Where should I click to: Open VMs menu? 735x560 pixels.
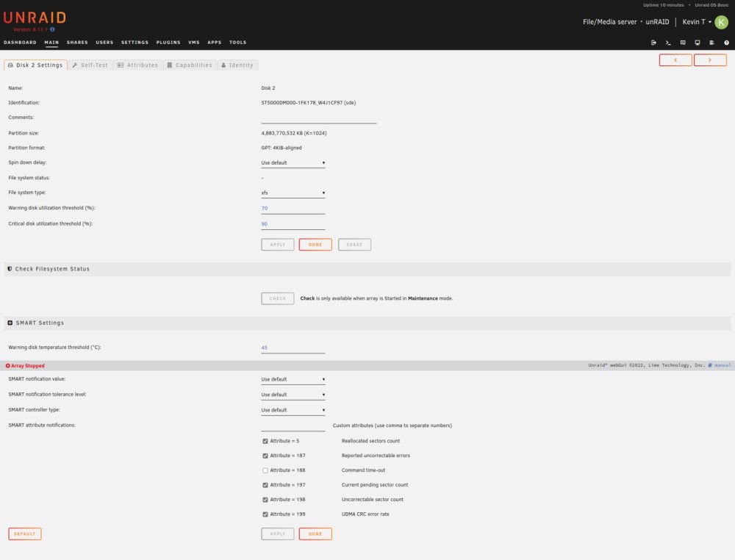pos(194,43)
